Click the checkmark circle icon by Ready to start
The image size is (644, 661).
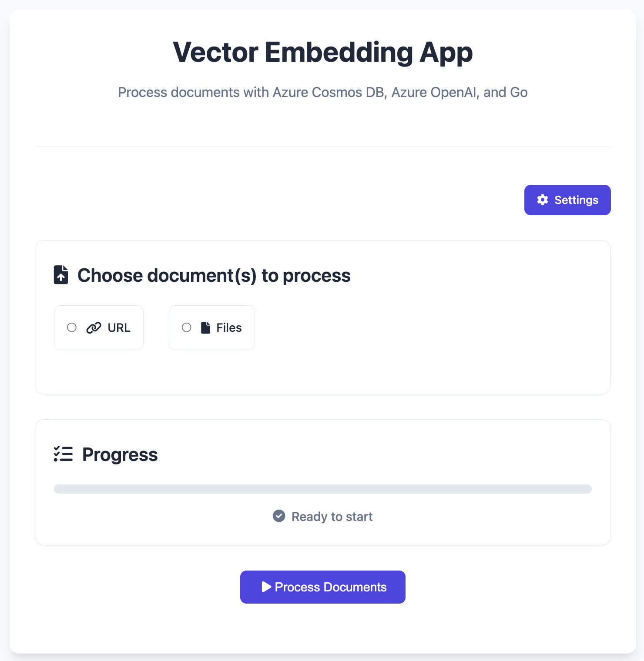pyautogui.click(x=279, y=516)
